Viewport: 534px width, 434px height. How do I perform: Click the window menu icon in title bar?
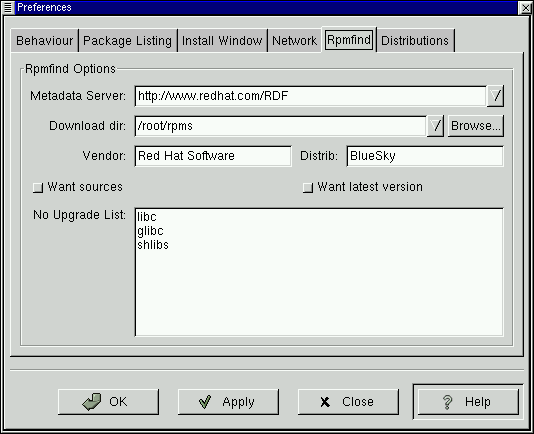(8, 7)
